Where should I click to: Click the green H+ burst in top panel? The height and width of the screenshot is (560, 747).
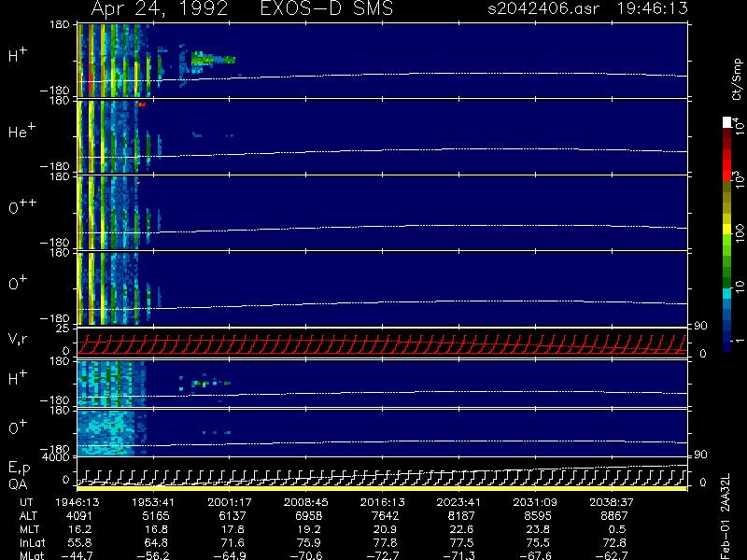[213, 59]
